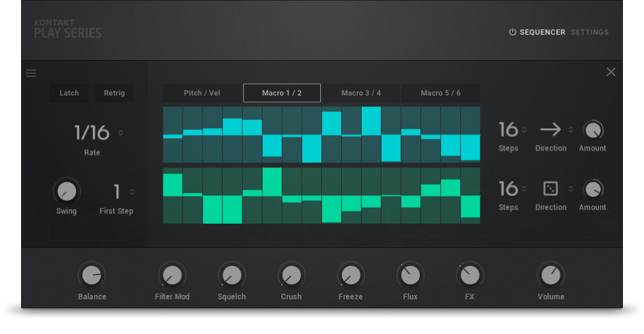
Task: Click the Filter Mod knob
Action: [x=172, y=275]
